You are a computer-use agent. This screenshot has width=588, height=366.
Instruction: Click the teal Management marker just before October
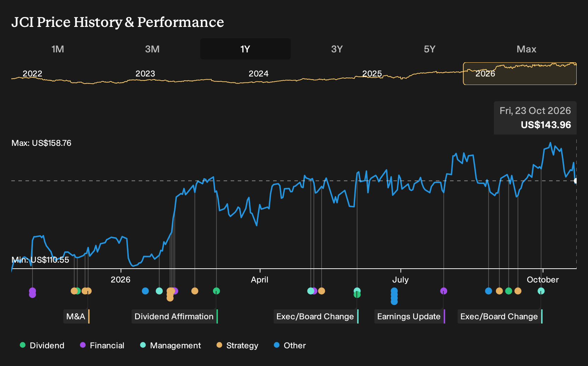point(541,291)
